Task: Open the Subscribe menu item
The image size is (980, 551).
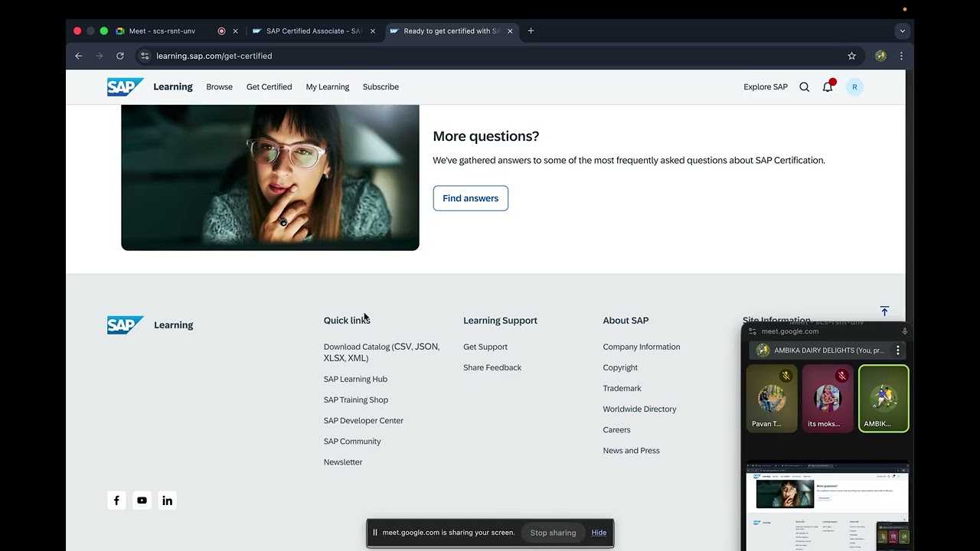Action: (x=381, y=87)
